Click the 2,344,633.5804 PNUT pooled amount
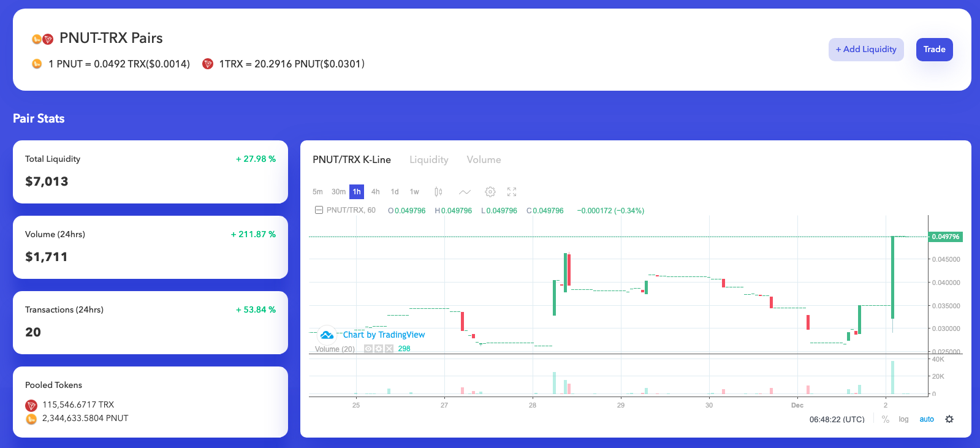This screenshot has height=448, width=980. tap(85, 418)
